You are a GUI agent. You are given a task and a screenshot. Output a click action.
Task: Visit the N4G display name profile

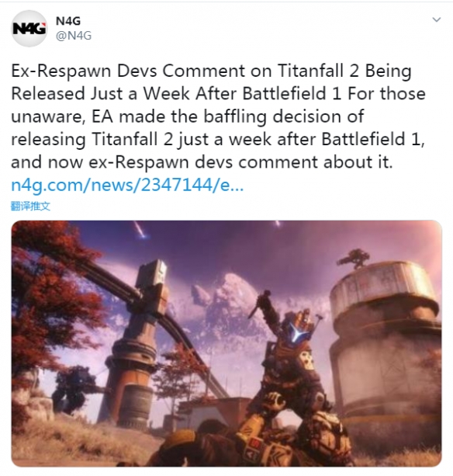point(68,21)
